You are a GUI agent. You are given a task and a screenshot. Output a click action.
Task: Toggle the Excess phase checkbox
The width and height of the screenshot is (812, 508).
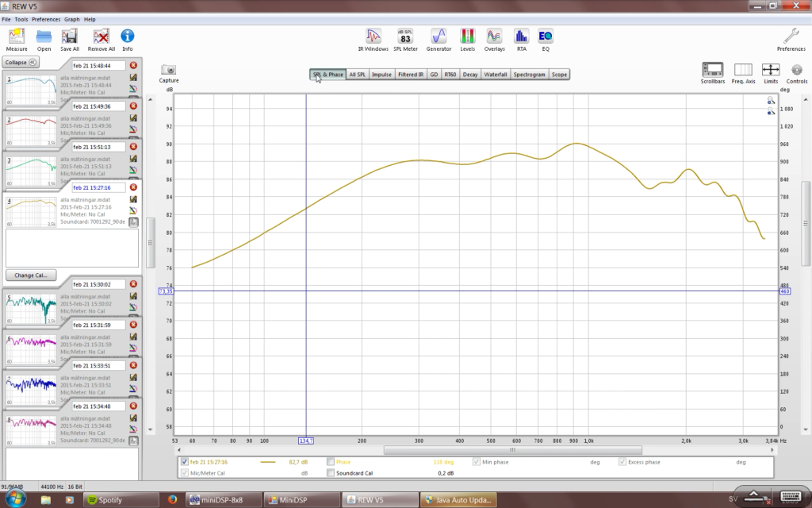pos(622,462)
